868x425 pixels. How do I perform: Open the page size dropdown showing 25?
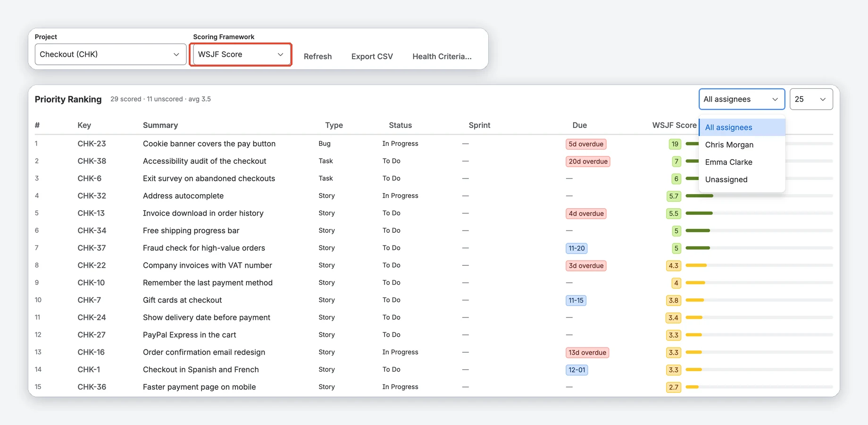[811, 99]
